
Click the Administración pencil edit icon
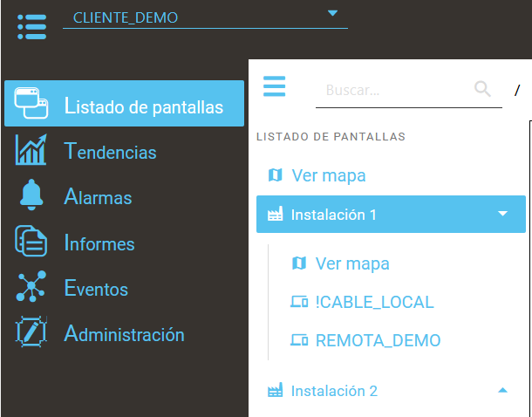pyautogui.click(x=31, y=334)
